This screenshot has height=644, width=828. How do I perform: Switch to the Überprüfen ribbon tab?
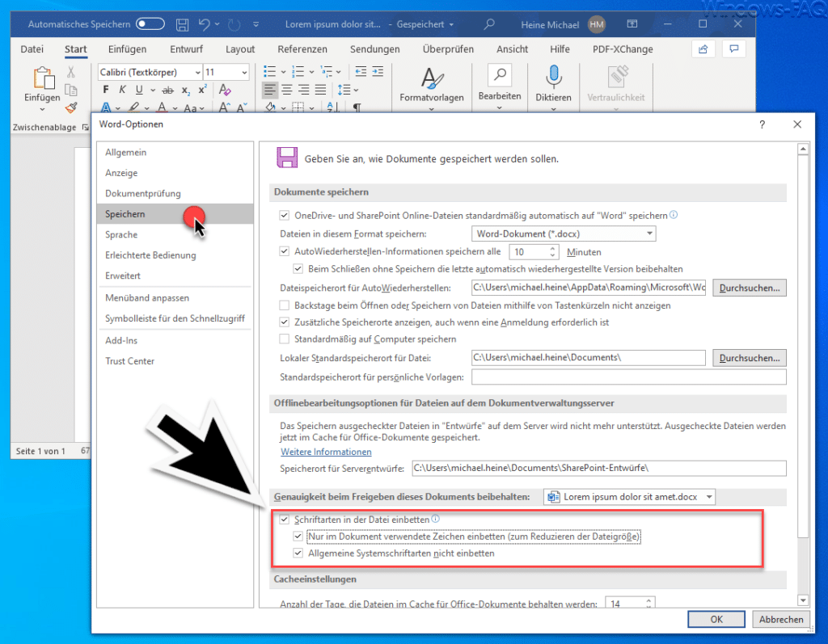(x=448, y=49)
